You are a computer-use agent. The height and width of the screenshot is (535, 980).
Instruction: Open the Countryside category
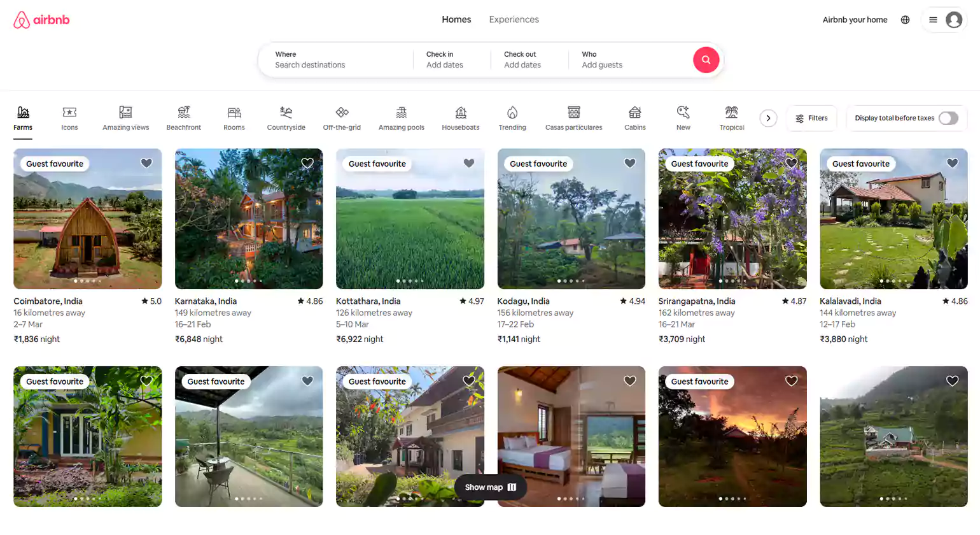(286, 118)
